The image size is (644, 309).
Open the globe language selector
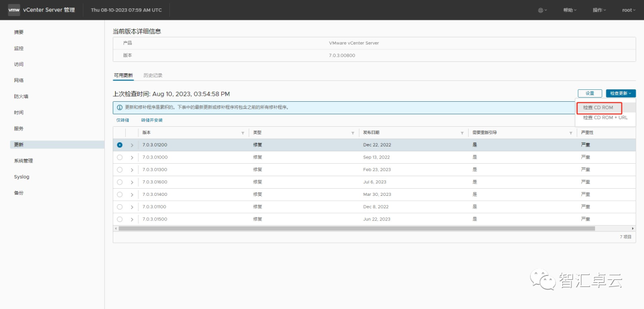(x=543, y=10)
